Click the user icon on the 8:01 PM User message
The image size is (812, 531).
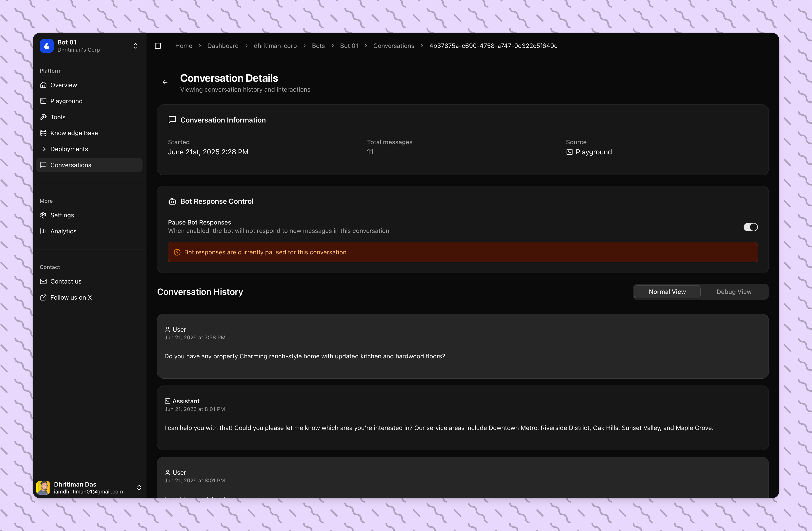(x=167, y=472)
